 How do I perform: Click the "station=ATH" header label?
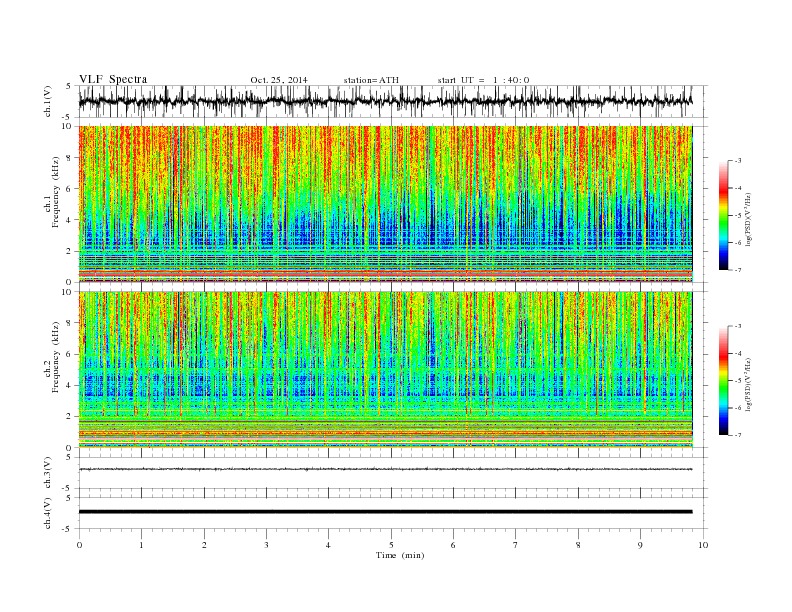(x=371, y=80)
